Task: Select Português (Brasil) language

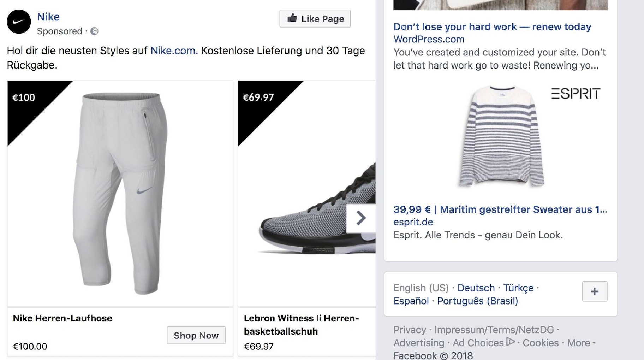Action: coord(477,301)
